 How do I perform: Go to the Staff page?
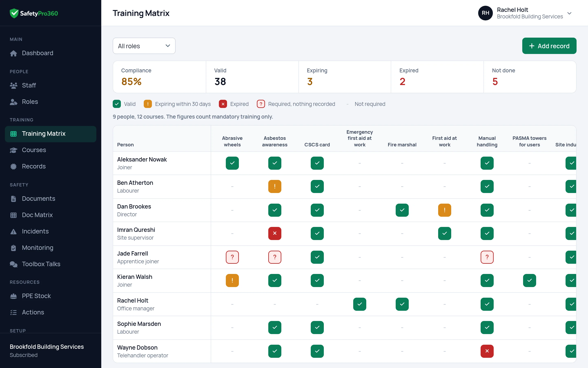51,85
